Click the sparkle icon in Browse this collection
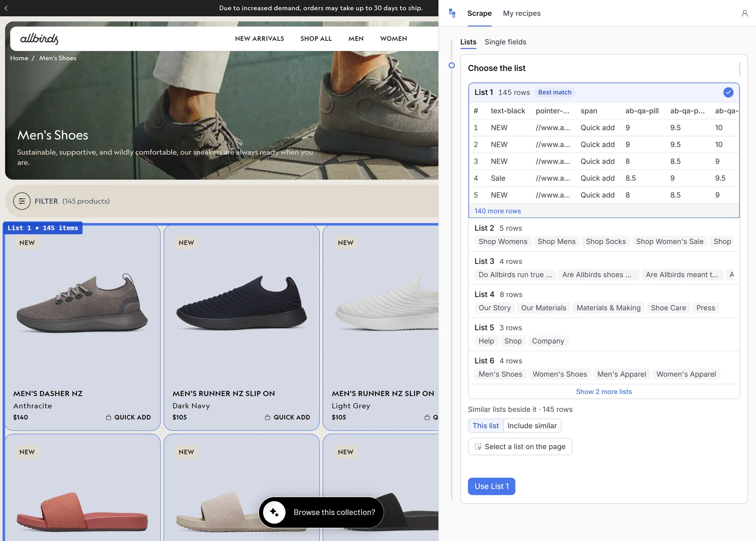 274,512
